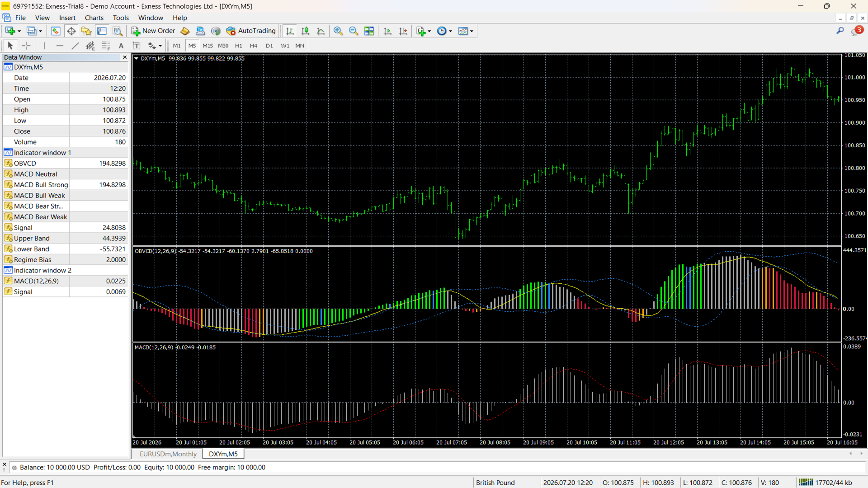Switch timeframe to M1
Screen dimensions: 868x488
[x=177, y=46]
